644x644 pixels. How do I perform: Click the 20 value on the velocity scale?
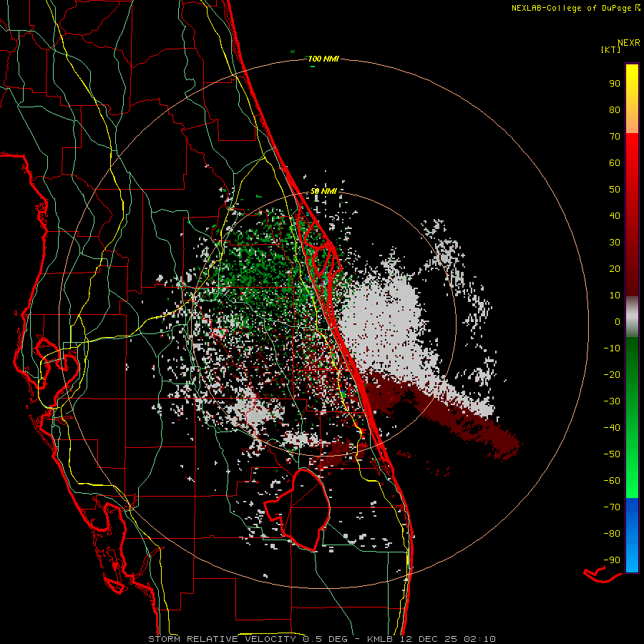pyautogui.click(x=615, y=269)
